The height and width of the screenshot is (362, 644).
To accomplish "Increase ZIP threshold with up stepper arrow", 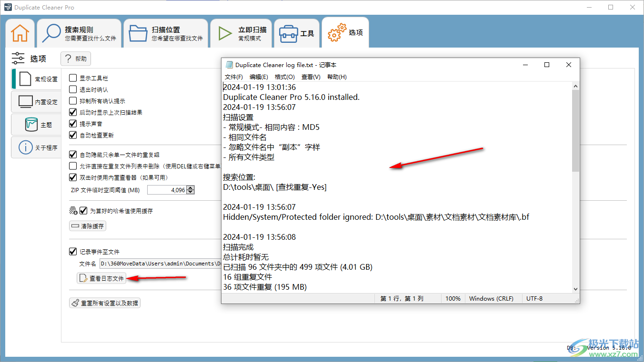I will click(191, 188).
